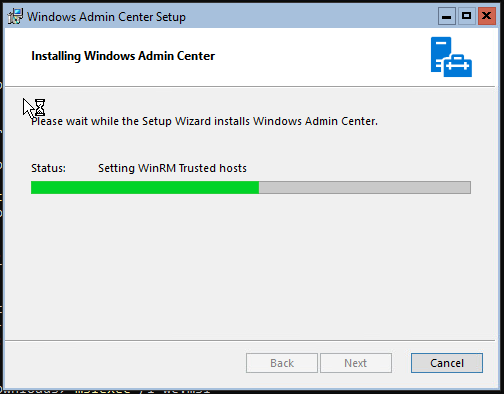This screenshot has width=504, height=394.
Task: Click the empty footer area left of Back
Action: point(125,363)
